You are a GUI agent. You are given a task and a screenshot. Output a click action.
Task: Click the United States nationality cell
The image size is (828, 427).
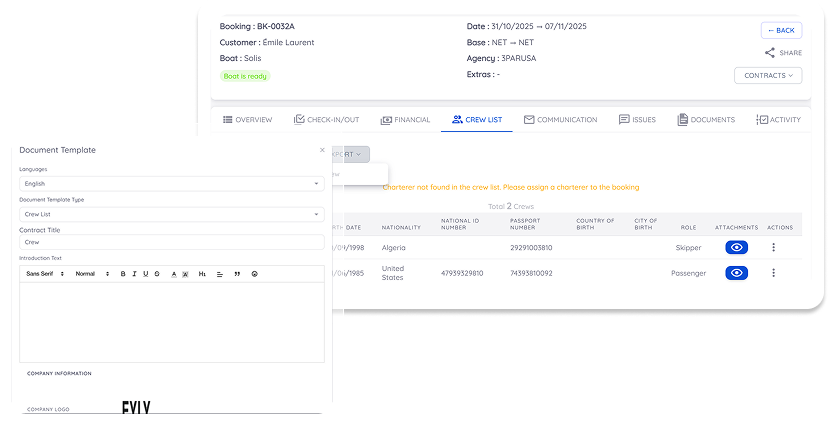click(x=393, y=273)
